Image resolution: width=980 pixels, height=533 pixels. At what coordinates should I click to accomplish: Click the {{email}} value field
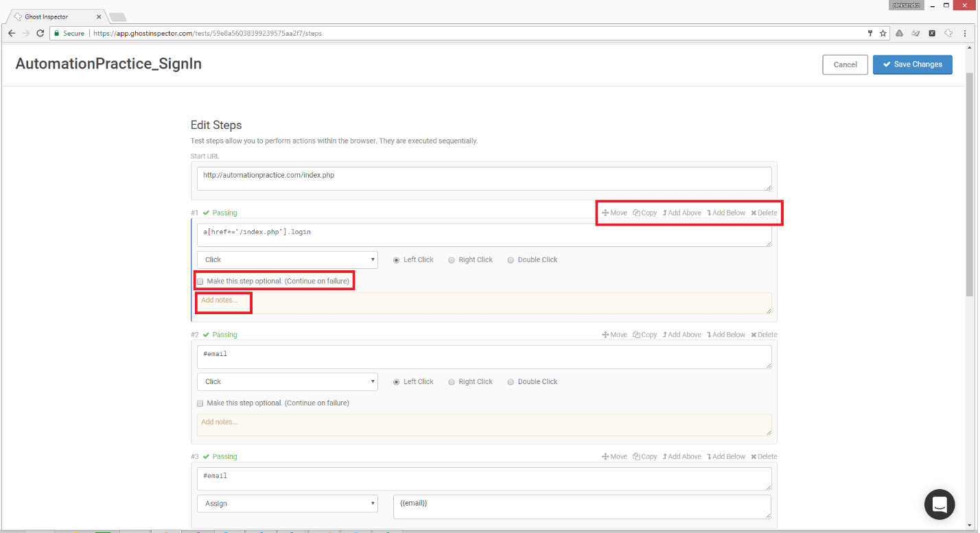tap(582, 507)
